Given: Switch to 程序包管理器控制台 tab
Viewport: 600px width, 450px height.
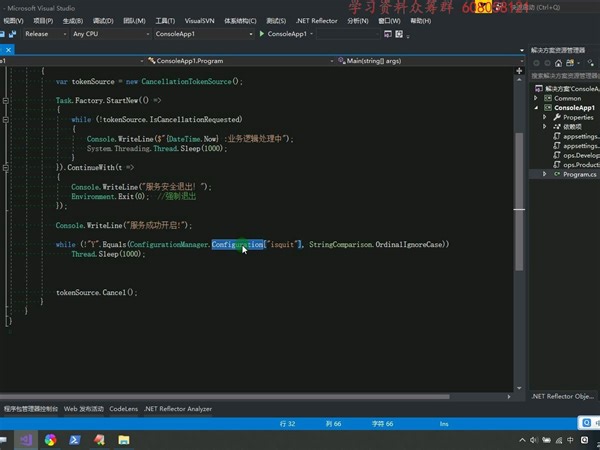Looking at the screenshot, I should click(31, 409).
